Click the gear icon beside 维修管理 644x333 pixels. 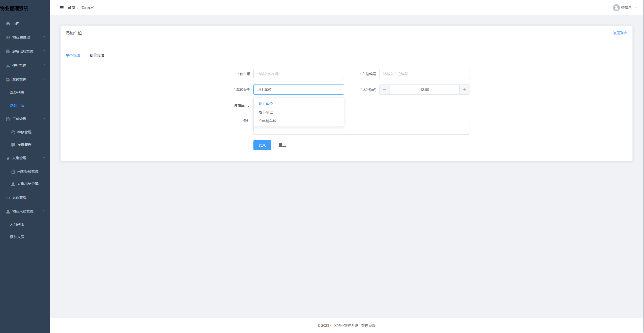coord(13,132)
